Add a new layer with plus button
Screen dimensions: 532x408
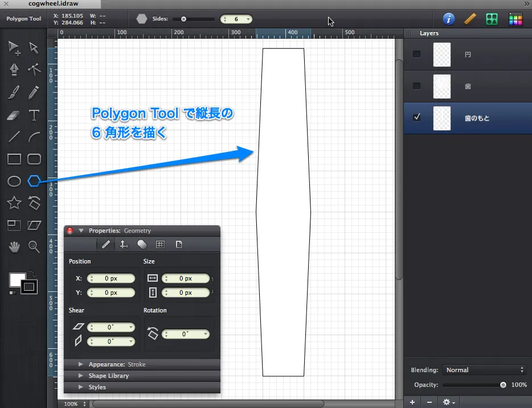point(412,402)
